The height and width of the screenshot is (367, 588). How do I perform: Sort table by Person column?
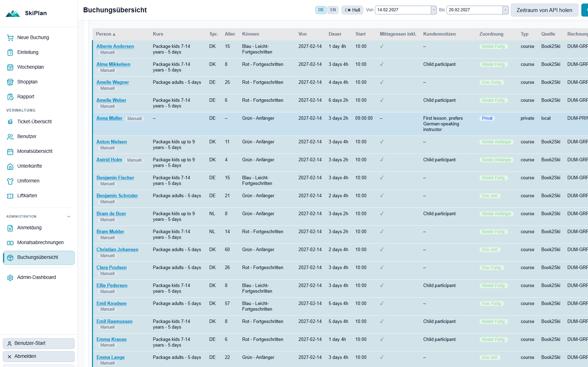pyautogui.click(x=106, y=34)
